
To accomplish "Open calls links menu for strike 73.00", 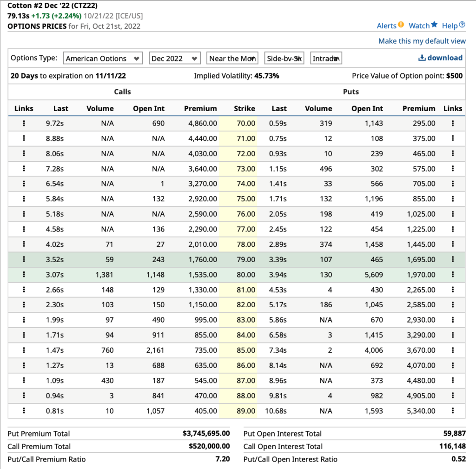I will tap(24, 169).
